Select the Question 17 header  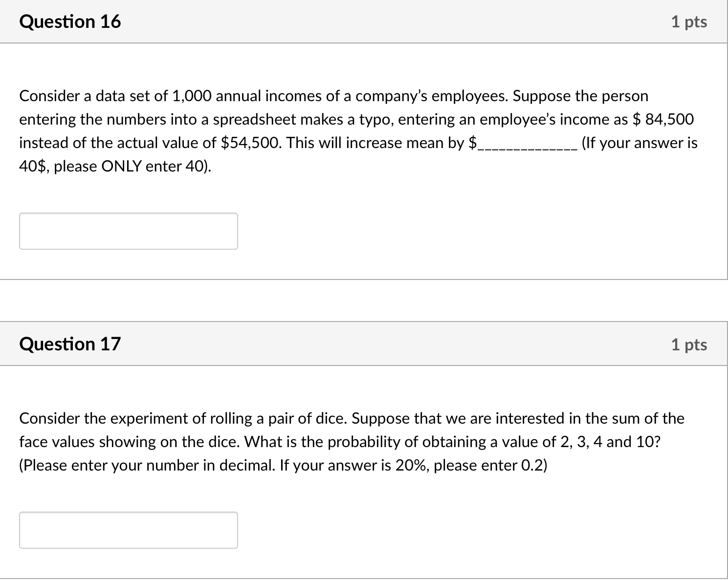coord(69,344)
